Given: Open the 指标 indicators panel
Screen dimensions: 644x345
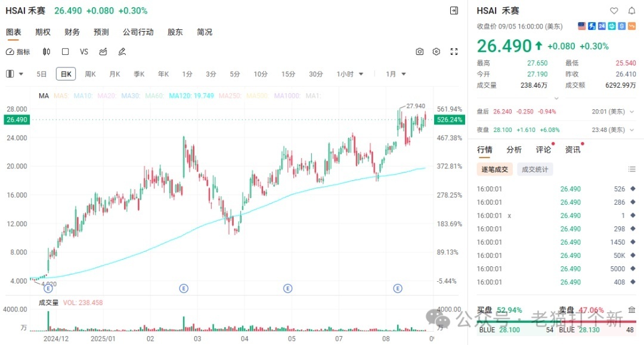Looking at the screenshot, I should (18, 52).
